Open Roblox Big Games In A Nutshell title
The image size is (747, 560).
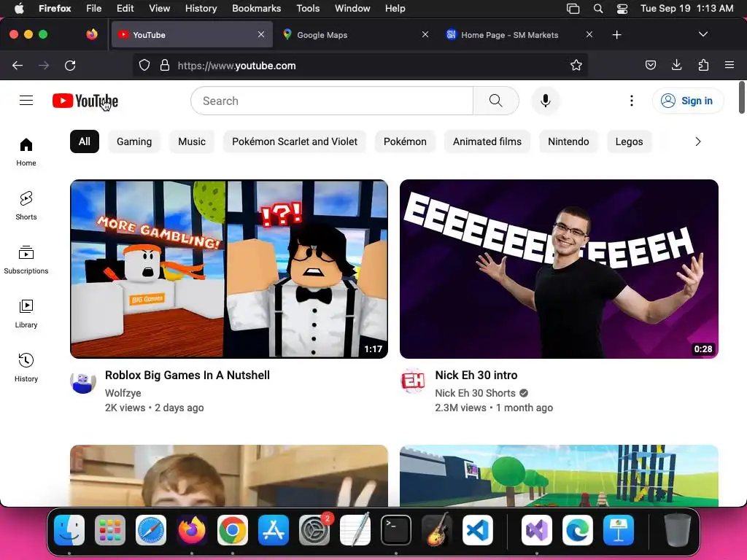187,376
